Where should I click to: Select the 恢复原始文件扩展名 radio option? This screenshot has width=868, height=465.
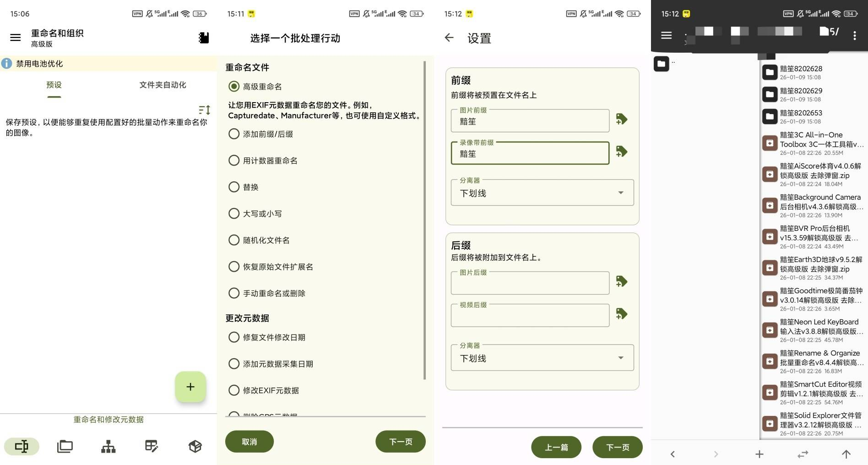tap(234, 267)
